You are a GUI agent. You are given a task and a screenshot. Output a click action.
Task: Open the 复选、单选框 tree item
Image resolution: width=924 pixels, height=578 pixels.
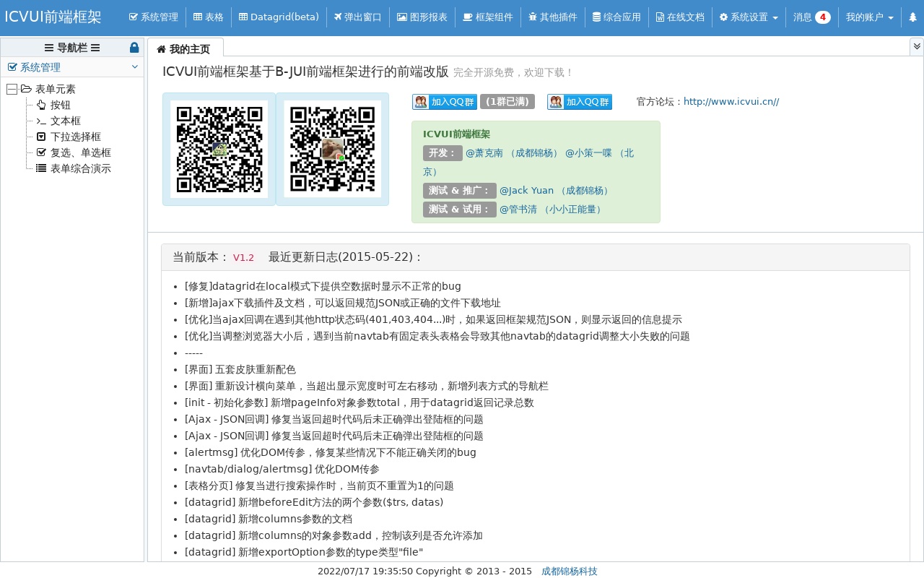click(81, 152)
